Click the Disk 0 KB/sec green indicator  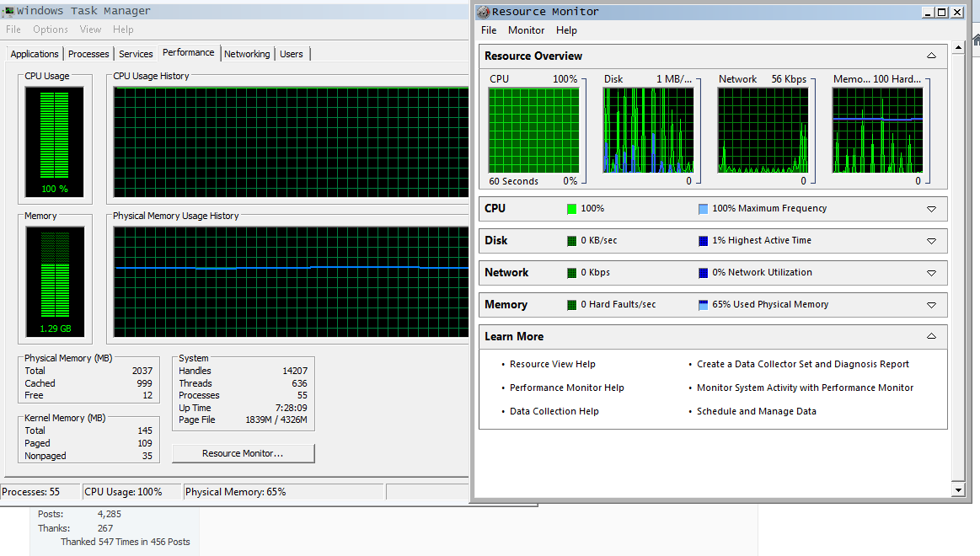(x=571, y=241)
